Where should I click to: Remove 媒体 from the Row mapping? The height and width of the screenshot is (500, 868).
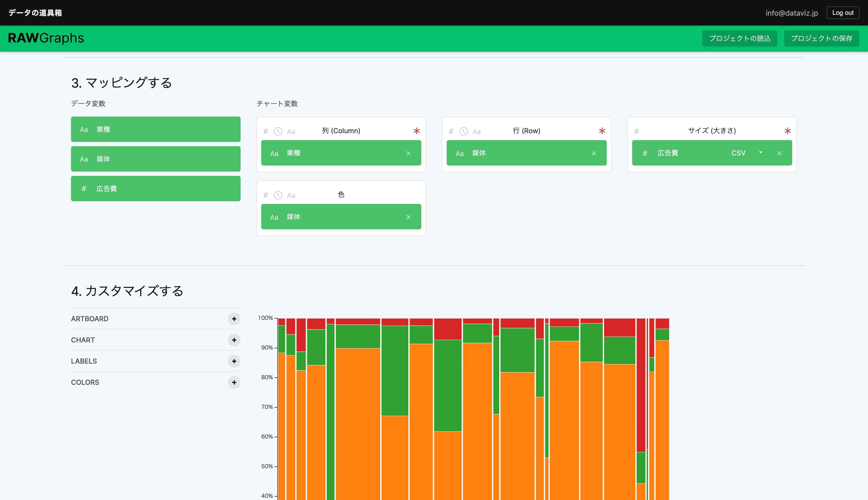(594, 153)
